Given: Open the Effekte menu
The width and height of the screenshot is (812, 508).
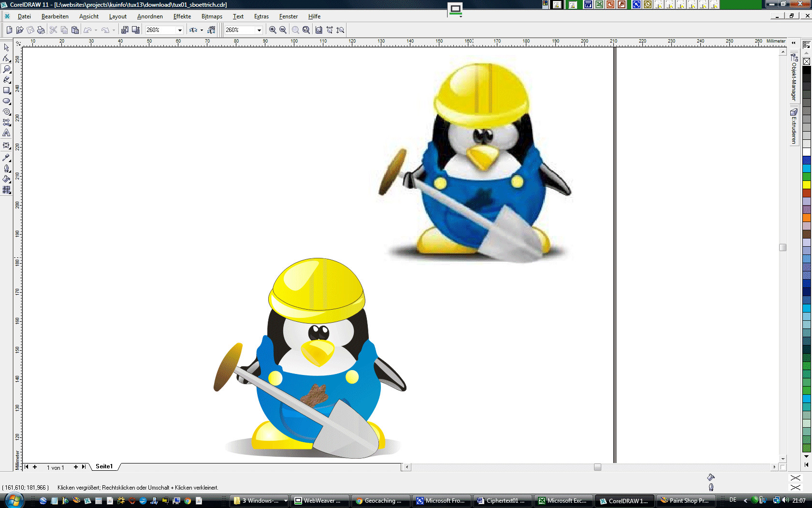Looking at the screenshot, I should click(x=182, y=16).
